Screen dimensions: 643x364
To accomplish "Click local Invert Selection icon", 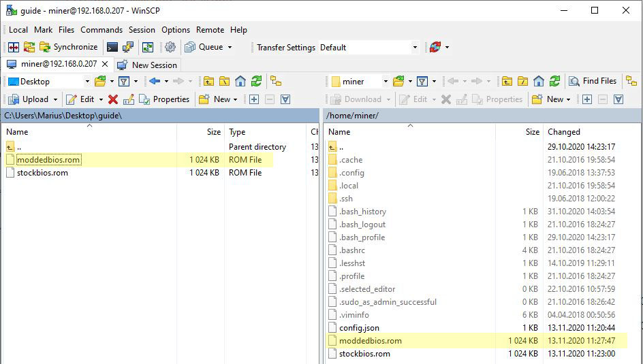I will (285, 99).
